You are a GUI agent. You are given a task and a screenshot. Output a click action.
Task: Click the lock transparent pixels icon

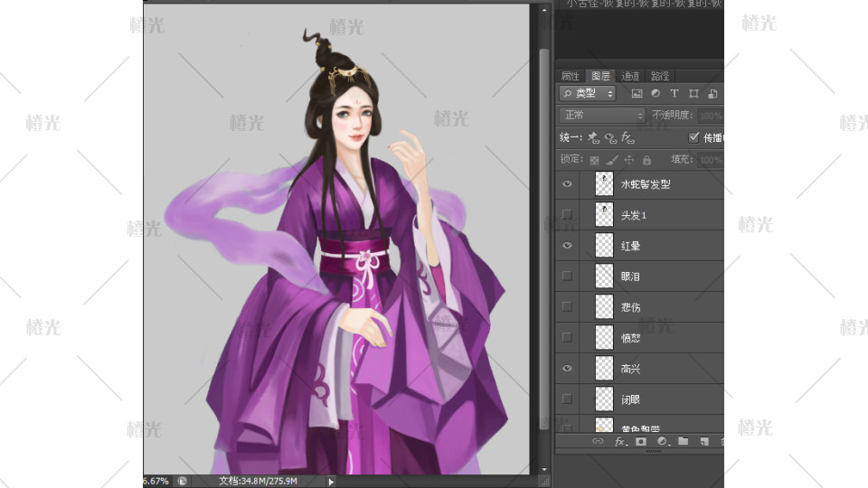594,160
